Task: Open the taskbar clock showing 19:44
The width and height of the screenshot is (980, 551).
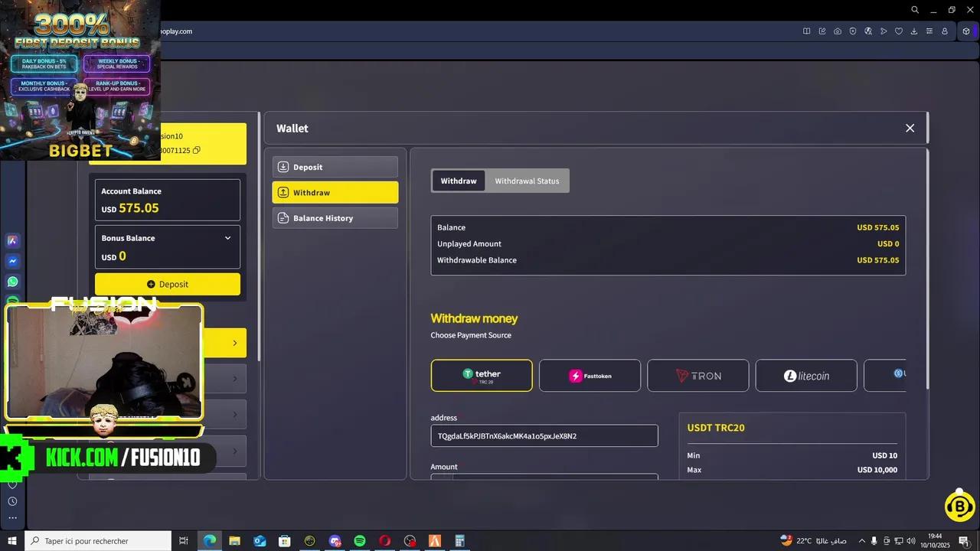Action: pos(935,541)
